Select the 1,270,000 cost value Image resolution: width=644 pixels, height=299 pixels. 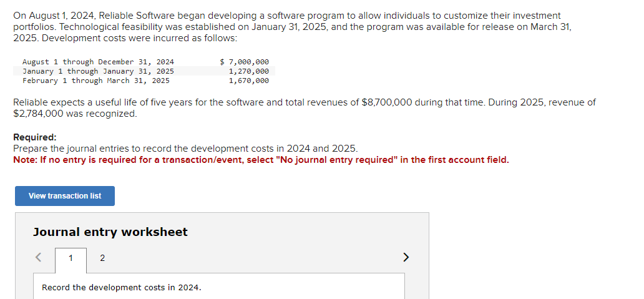tap(249, 71)
